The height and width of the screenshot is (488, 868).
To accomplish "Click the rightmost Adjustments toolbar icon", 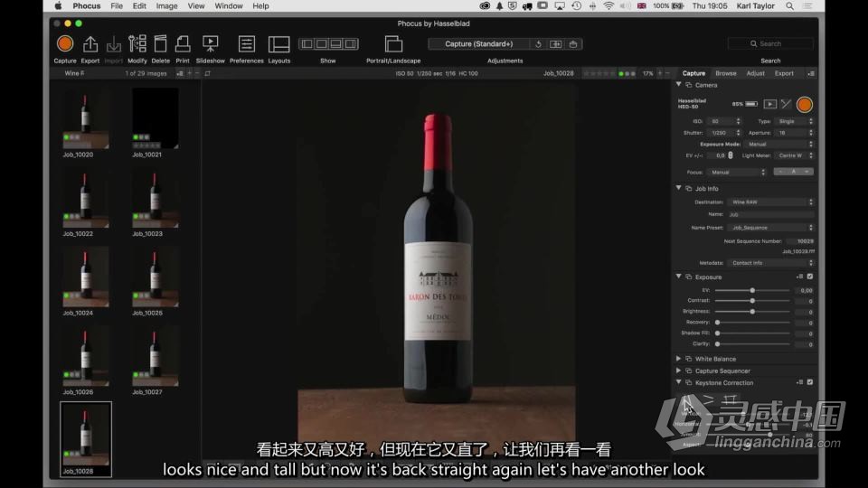I will (573, 43).
